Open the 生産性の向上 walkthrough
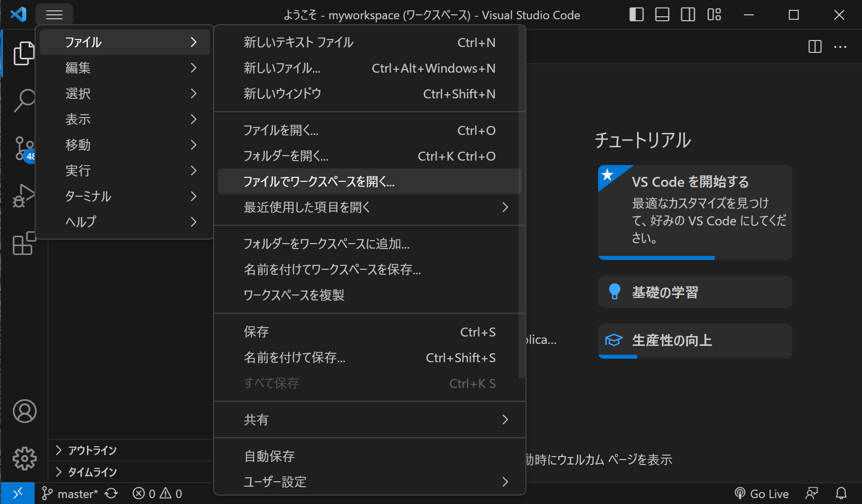The height and width of the screenshot is (504, 862). (695, 341)
